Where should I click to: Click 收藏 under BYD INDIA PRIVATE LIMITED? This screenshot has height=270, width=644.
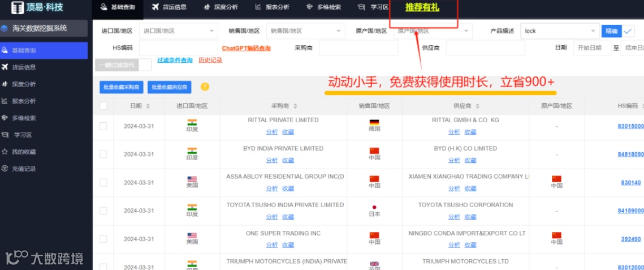[288, 160]
